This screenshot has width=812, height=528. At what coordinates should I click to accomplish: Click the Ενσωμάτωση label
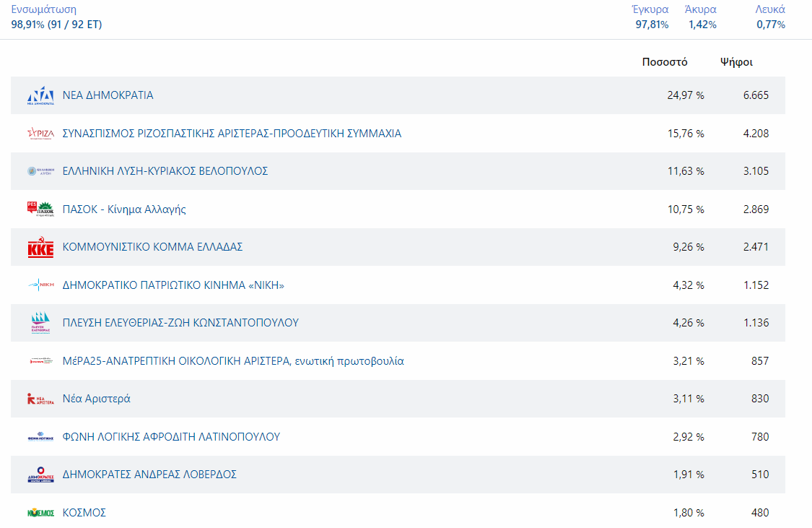[43, 9]
